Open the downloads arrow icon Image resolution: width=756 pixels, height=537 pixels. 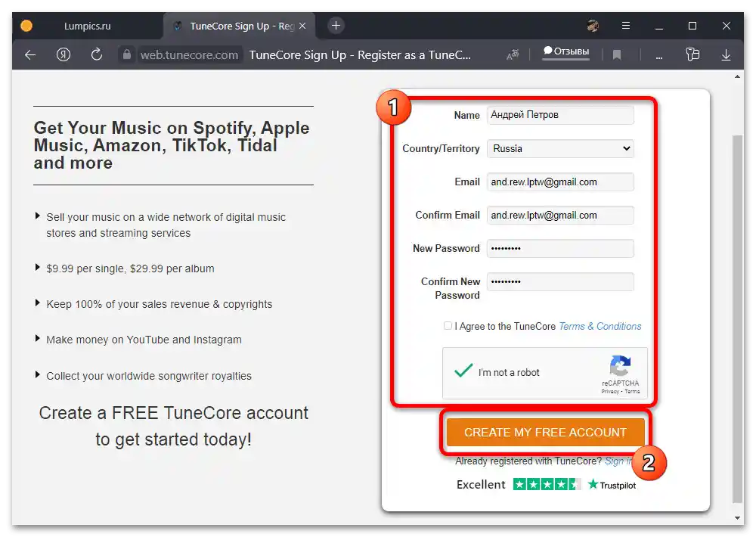726,54
